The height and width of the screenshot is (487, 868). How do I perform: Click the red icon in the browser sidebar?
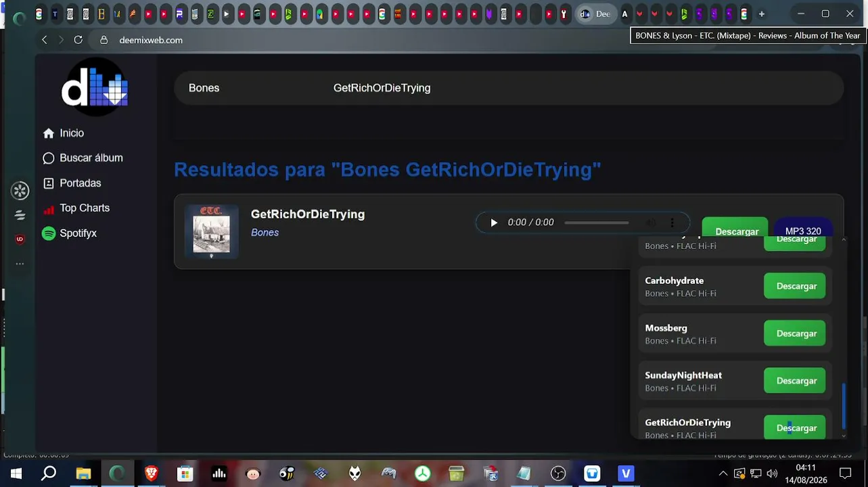click(20, 239)
